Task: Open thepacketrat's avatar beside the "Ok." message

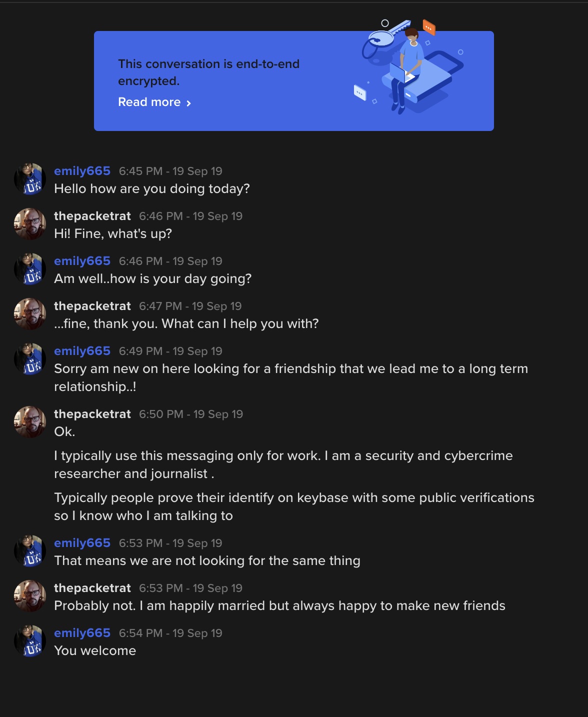Action: (30, 422)
